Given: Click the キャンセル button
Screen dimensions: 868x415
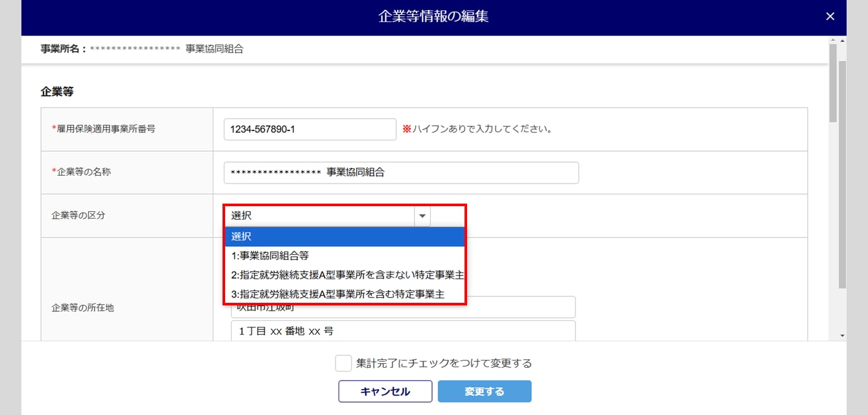Looking at the screenshot, I should (x=385, y=392).
